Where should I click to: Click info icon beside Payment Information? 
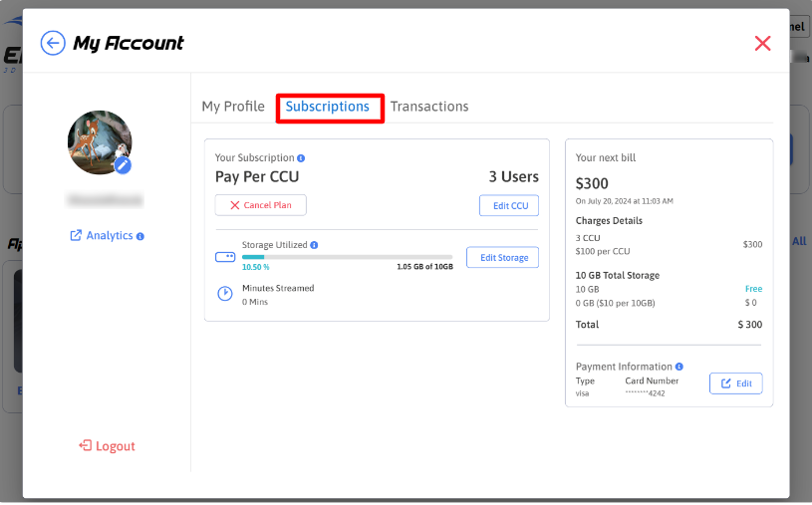679,367
